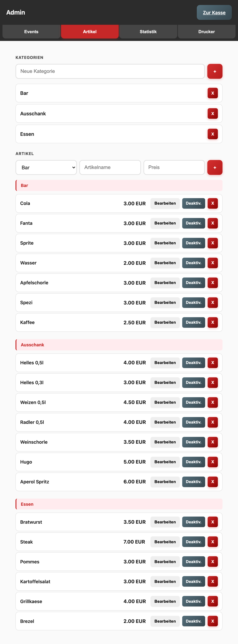
Task: Follow the Zur Kasse link
Action: [214, 13]
